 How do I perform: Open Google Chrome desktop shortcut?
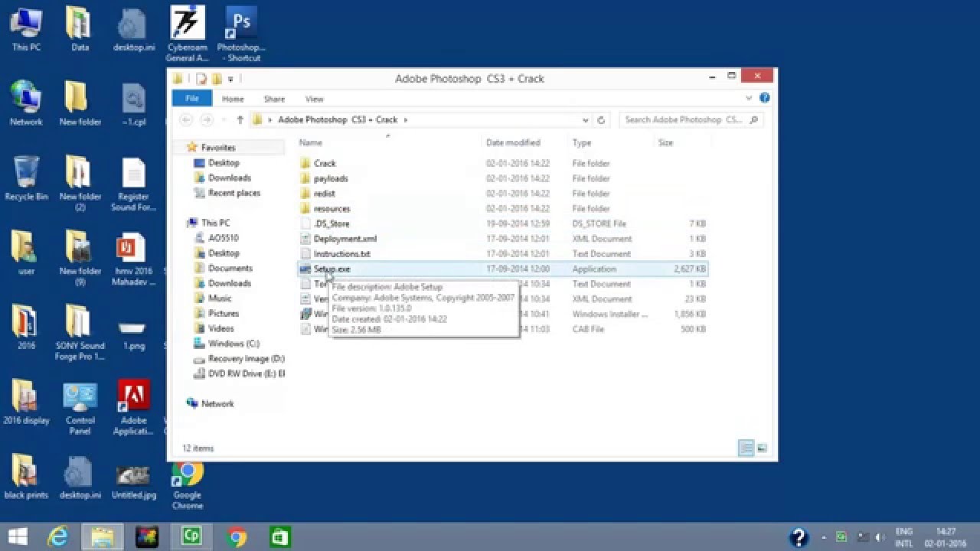187,484
